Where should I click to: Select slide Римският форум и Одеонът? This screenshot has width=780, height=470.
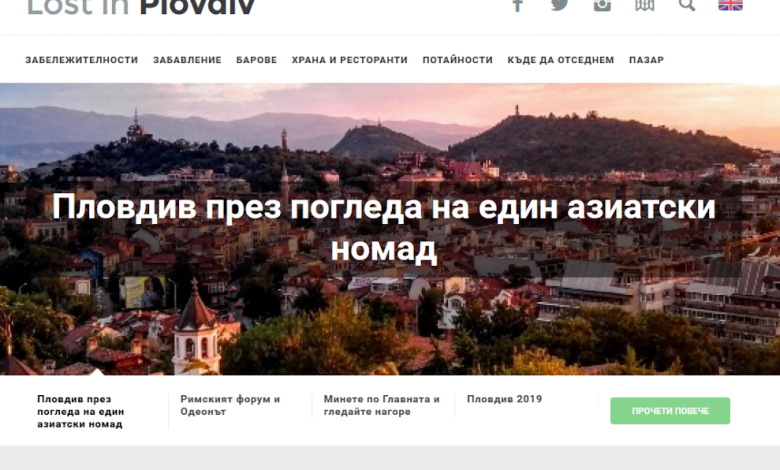point(230,405)
